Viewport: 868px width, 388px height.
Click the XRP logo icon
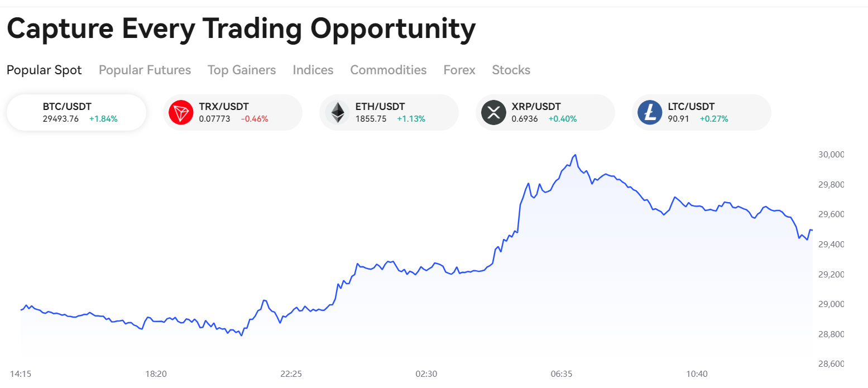pos(493,112)
